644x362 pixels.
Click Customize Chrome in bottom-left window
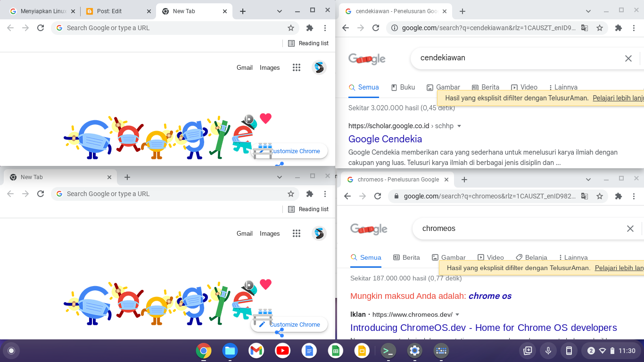click(x=289, y=324)
